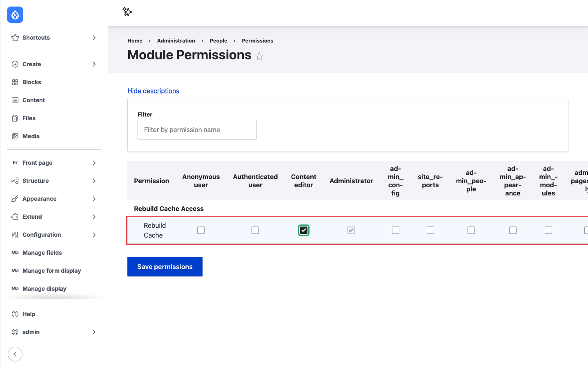Click the Configuration sliders icon
This screenshot has height=368, width=588.
(x=15, y=235)
